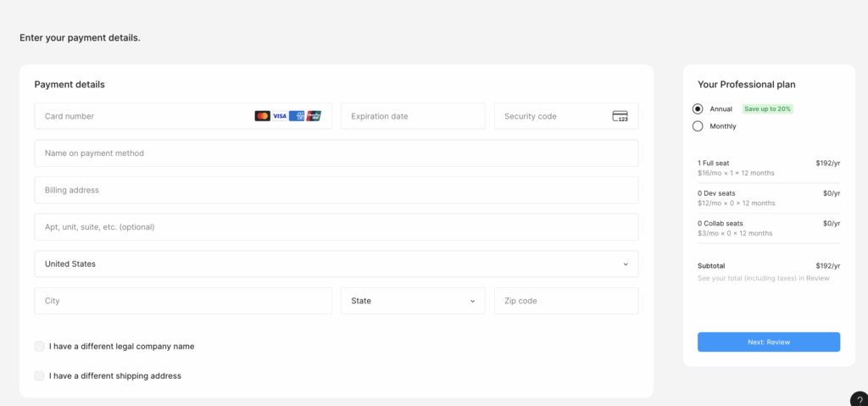
Task: Click the Billing address field
Action: [336, 190]
